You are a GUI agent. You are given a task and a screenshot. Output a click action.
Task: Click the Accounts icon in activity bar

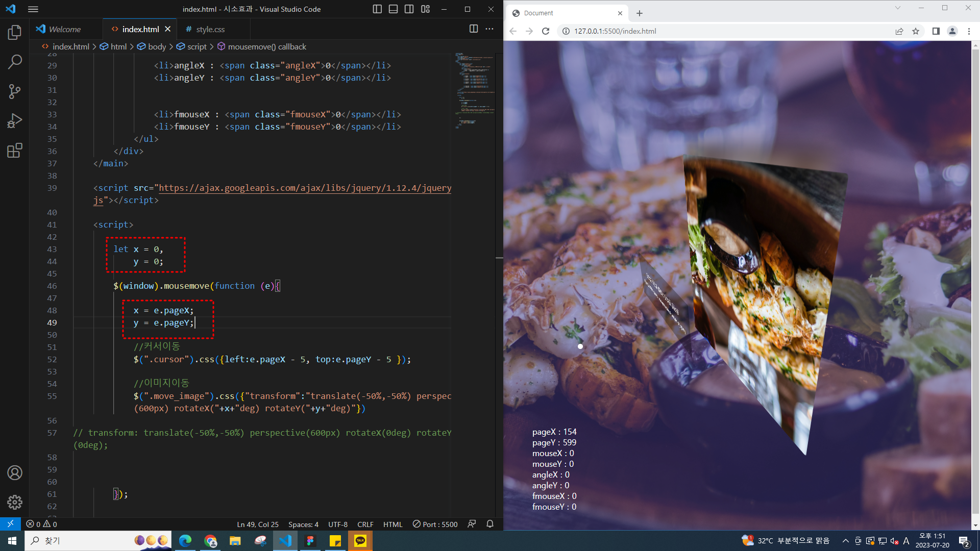[x=14, y=473]
